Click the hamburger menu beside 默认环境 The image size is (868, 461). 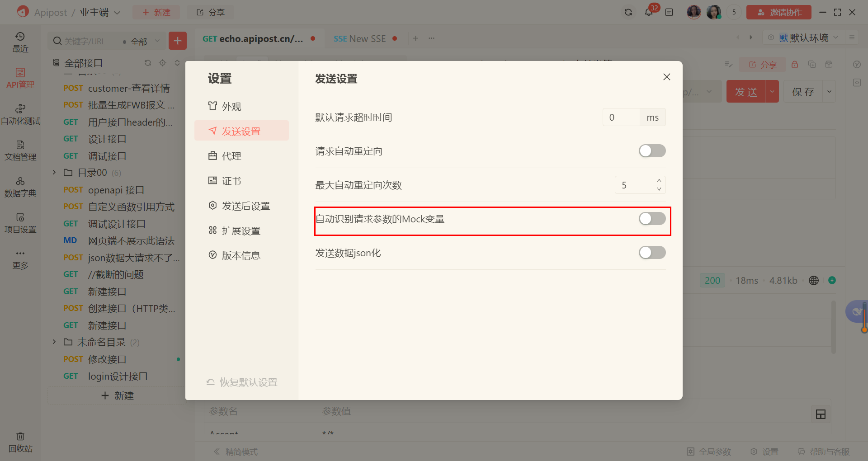tap(852, 38)
